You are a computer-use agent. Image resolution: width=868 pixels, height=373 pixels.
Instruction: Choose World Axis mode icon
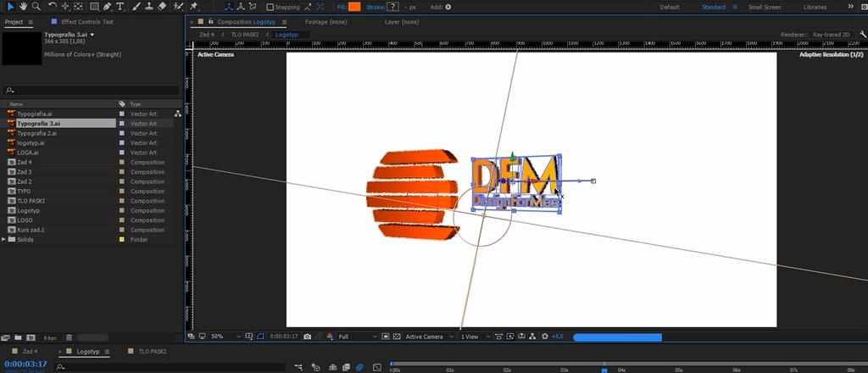point(241,7)
